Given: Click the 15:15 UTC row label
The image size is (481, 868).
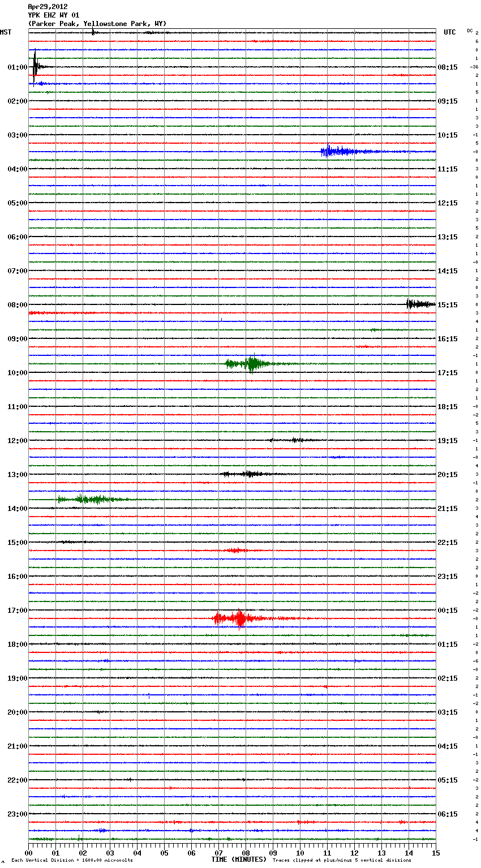Looking at the screenshot, I should pos(448,305).
